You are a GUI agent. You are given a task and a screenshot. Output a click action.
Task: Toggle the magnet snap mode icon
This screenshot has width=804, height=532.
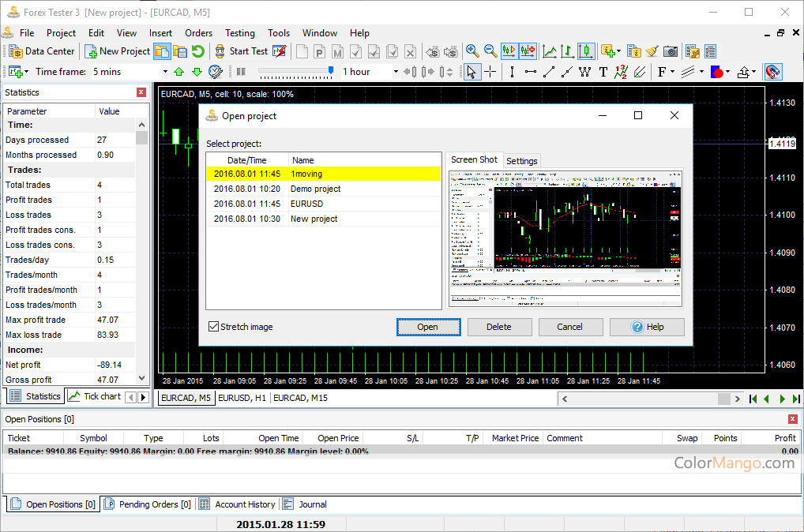click(772, 72)
